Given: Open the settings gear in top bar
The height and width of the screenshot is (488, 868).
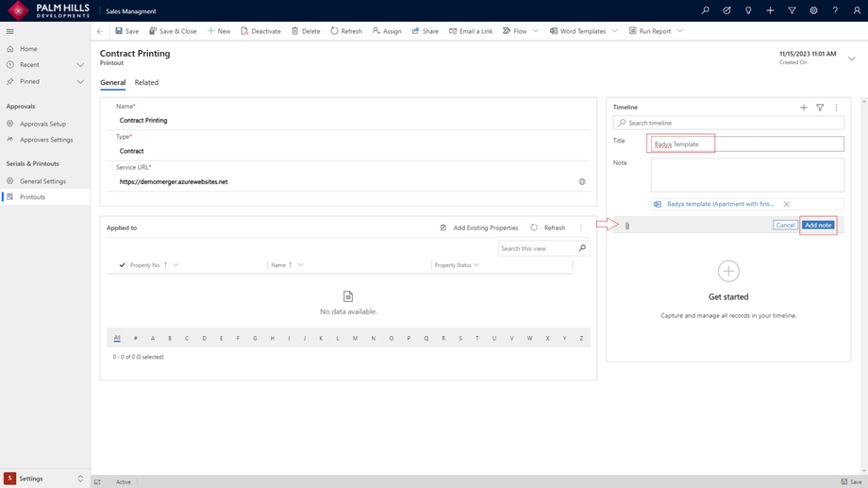Looking at the screenshot, I should pyautogui.click(x=813, y=10).
